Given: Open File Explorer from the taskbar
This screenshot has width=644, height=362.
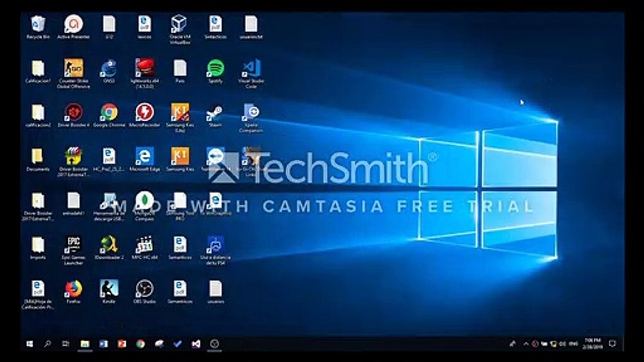Looking at the screenshot, I should [85, 344].
